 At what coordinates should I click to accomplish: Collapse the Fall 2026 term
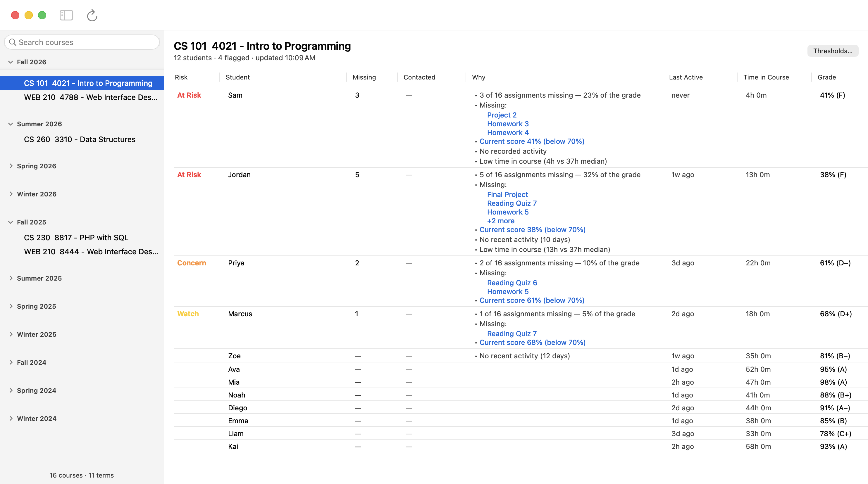tap(11, 62)
